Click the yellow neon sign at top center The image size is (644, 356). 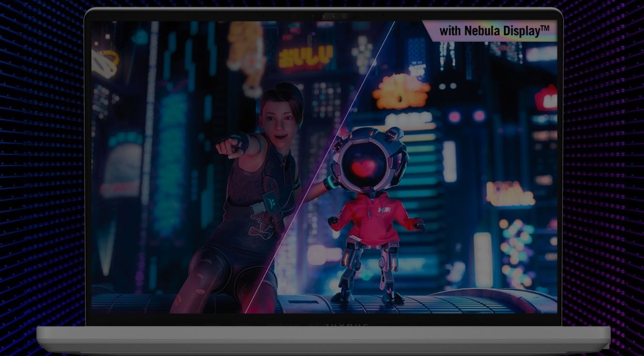pyautogui.click(x=305, y=57)
